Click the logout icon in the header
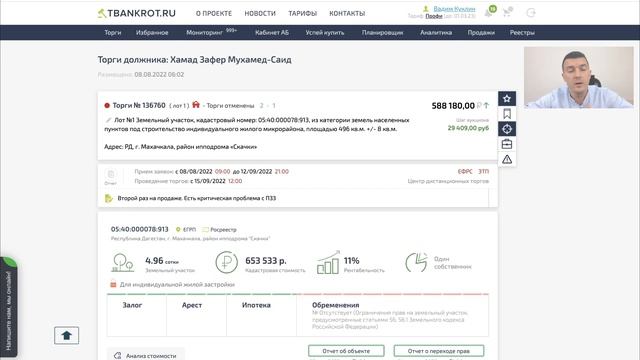This screenshot has width=640, height=360. pyautogui.click(x=531, y=13)
